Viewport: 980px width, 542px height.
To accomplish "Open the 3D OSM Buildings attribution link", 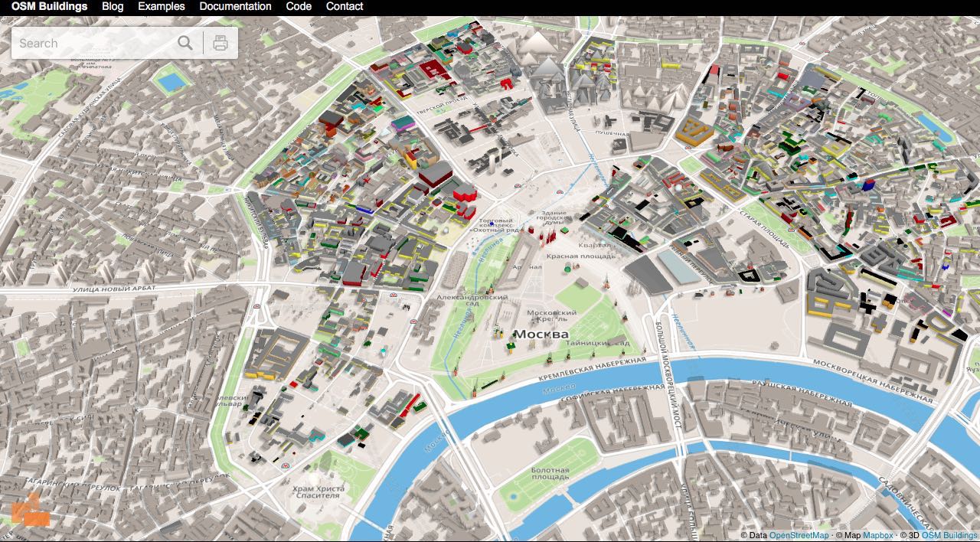I will [949, 536].
